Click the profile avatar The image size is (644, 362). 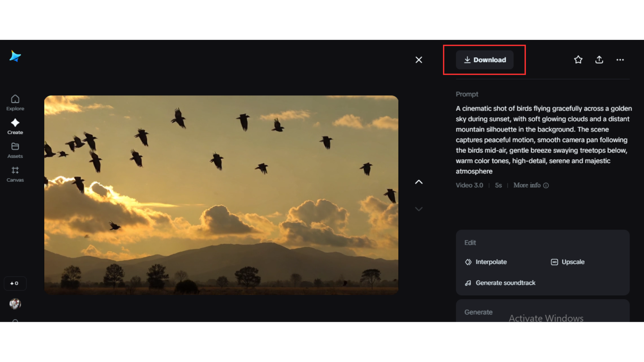[15, 304]
